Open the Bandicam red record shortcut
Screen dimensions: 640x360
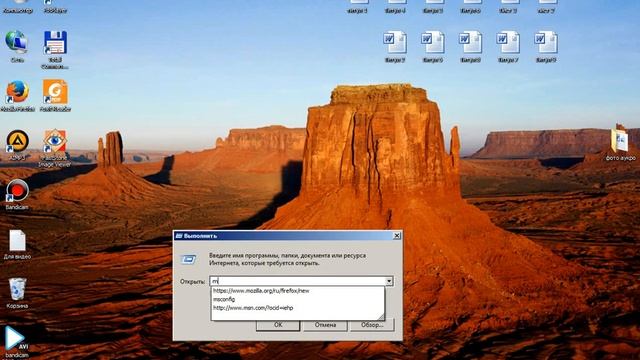click(x=17, y=191)
